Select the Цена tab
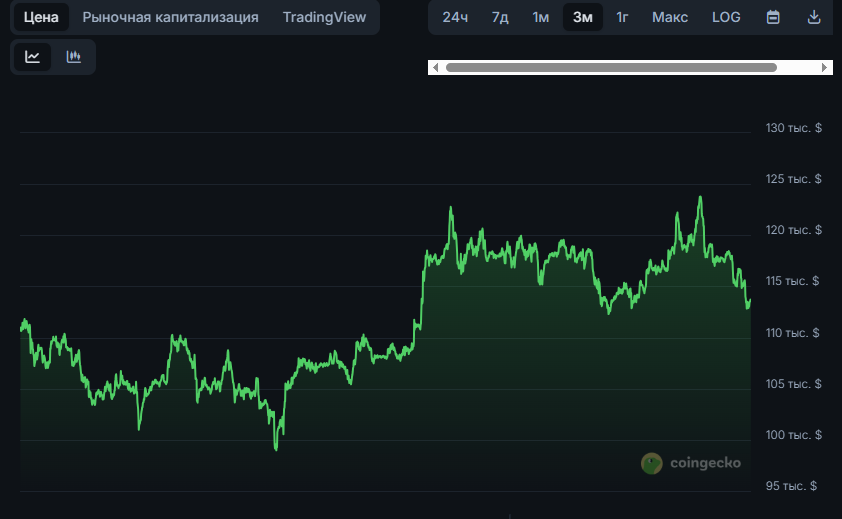 (41, 17)
